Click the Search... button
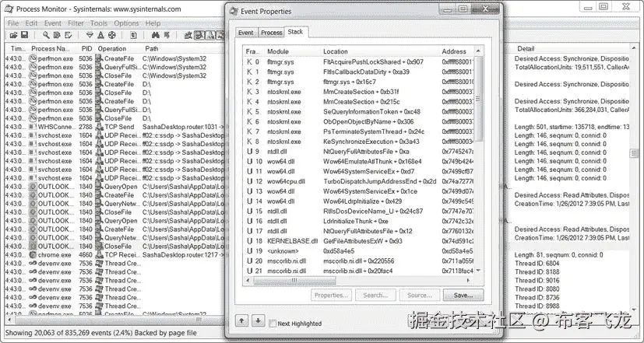 375,295
